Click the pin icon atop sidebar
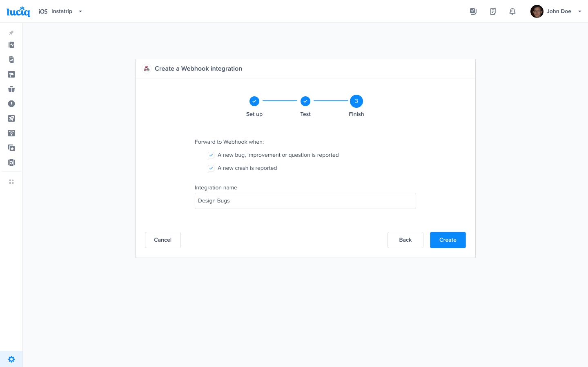This screenshot has width=588, height=367. [11, 33]
